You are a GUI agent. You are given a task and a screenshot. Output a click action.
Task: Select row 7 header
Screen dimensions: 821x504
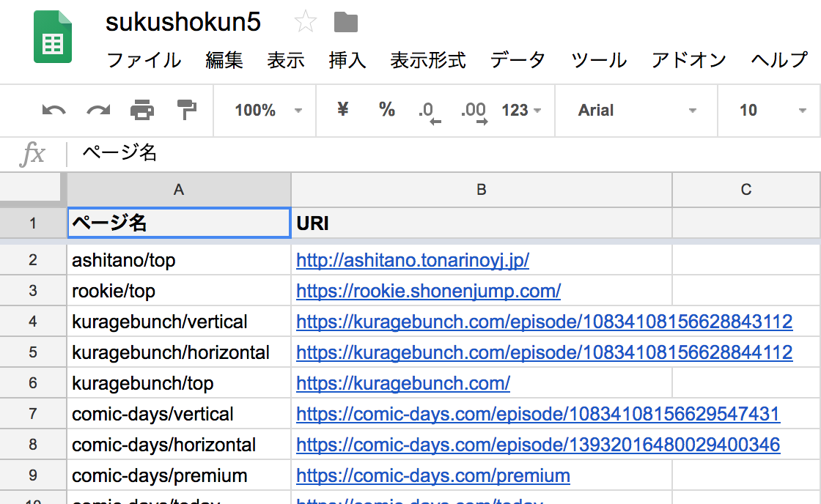(33, 413)
